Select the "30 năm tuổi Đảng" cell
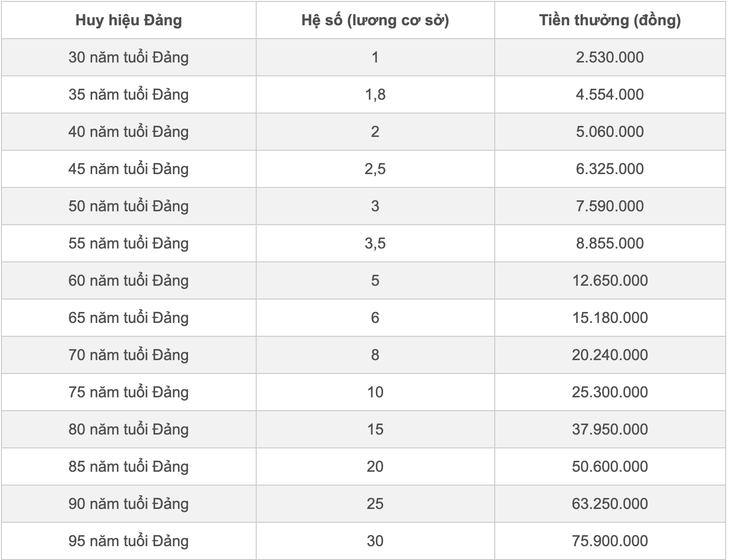729x560 pixels. pos(128,57)
